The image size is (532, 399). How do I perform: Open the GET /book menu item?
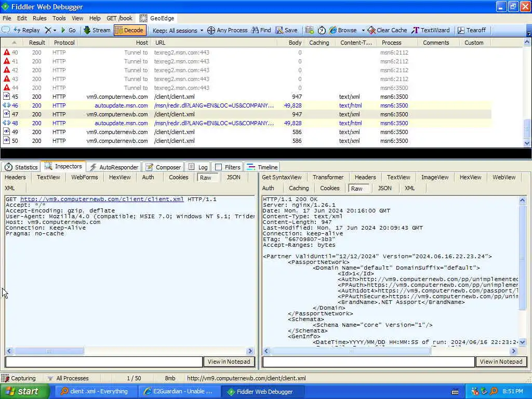(119, 18)
